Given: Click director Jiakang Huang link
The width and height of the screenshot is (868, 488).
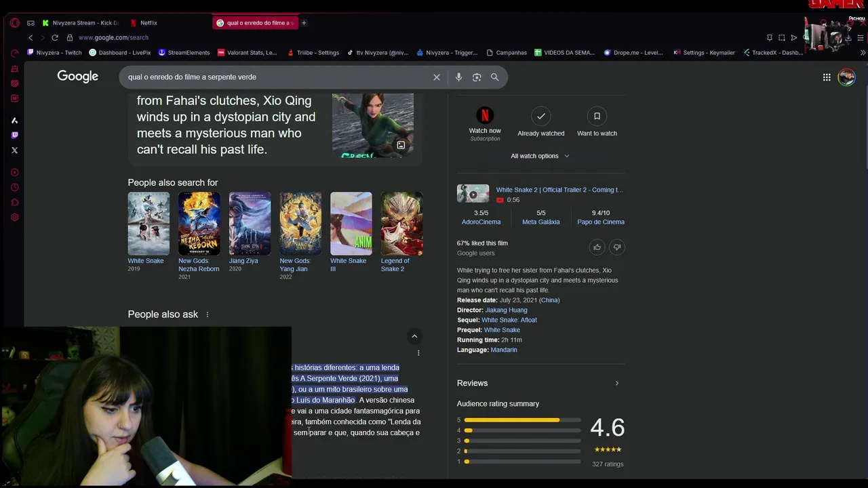Looking at the screenshot, I should [x=506, y=310].
